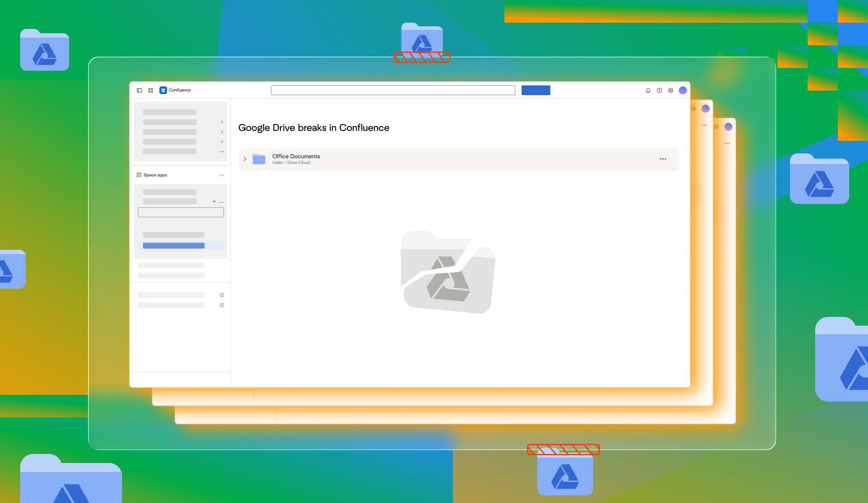The height and width of the screenshot is (503, 868).
Task: Collapse the sidebar using the panel toggle icon
Action: 139,90
